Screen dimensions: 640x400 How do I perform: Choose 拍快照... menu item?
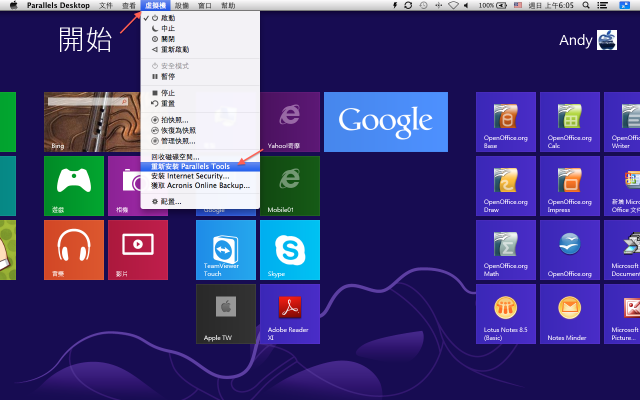pos(200,120)
